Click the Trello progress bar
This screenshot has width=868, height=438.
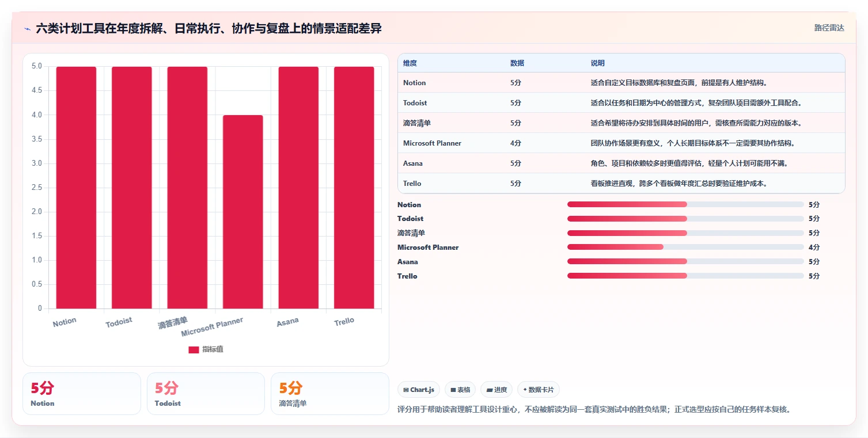685,276
